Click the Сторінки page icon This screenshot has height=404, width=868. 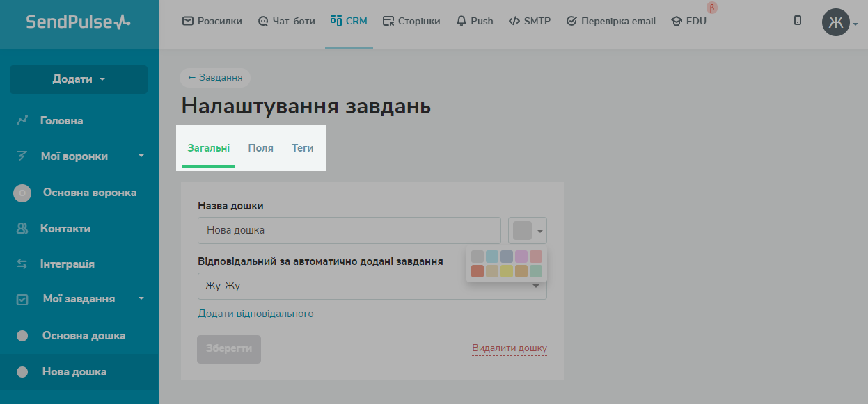388,21
